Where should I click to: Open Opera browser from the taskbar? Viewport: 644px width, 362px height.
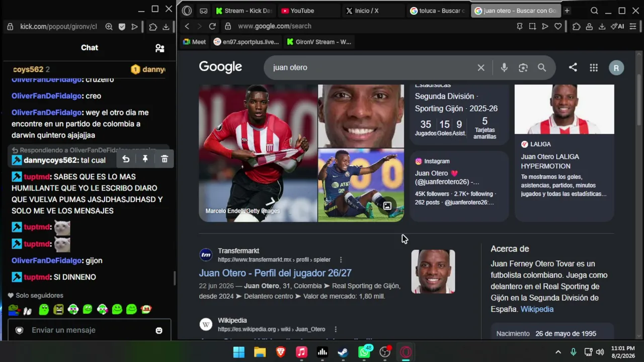click(406, 352)
